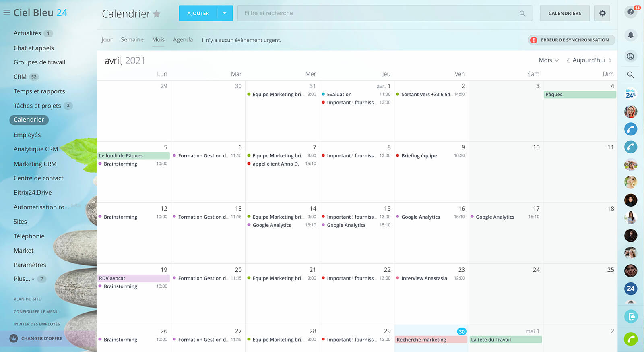Click the favorite star next to Calendrier
Screen dimensions: 644x352
click(x=157, y=14)
